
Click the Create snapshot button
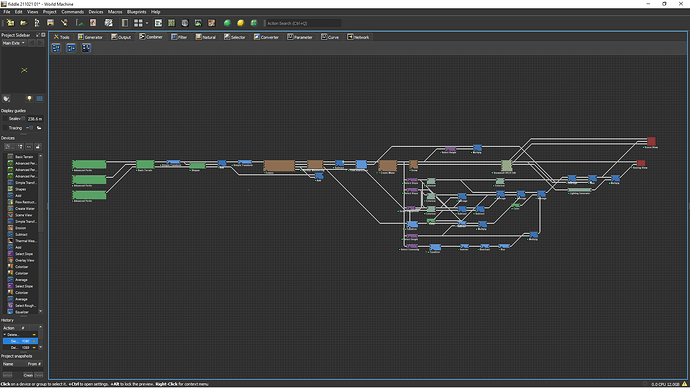[28, 375]
